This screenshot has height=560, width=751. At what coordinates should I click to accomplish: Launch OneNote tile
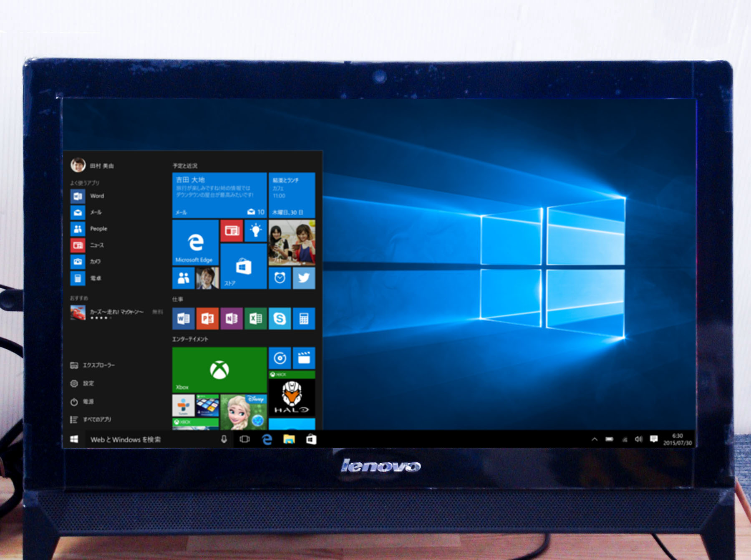click(232, 319)
